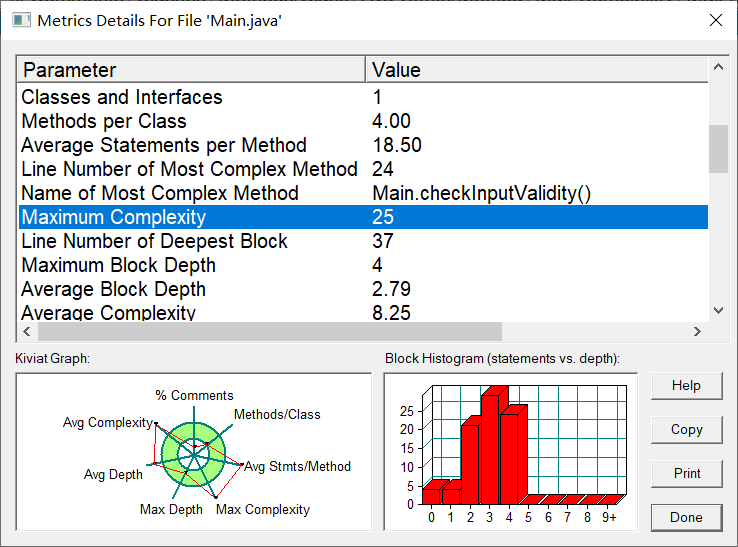Viewport: 738px width, 547px height.
Task: Select 'Average Statements per Method' row
Action: coord(363,145)
